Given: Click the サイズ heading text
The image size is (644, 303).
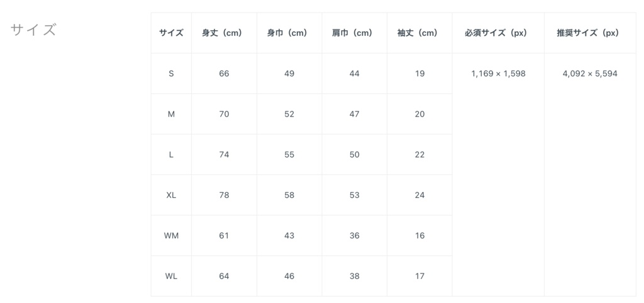Looking at the screenshot, I should point(33,30).
